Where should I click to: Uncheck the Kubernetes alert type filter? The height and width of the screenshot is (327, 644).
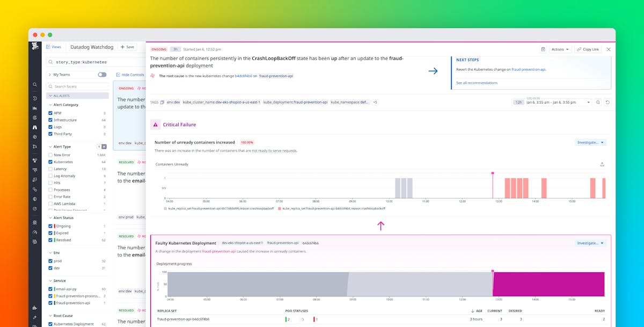click(49, 162)
